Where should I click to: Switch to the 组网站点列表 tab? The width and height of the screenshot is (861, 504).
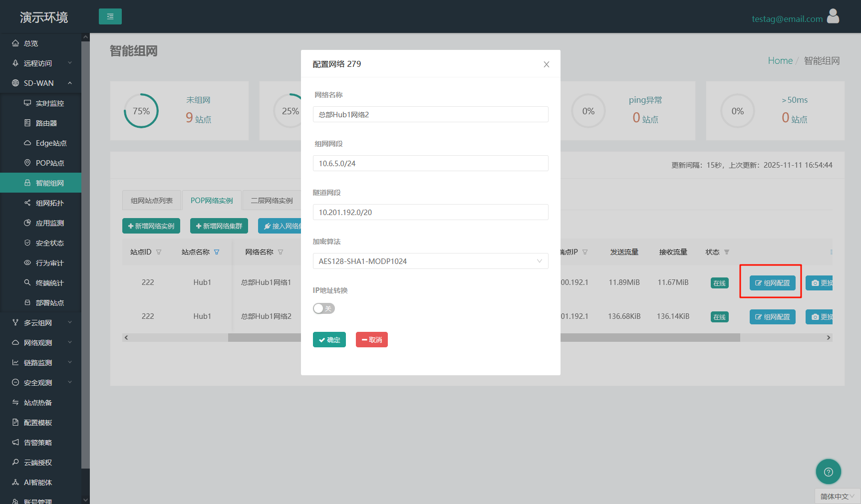[x=152, y=201]
